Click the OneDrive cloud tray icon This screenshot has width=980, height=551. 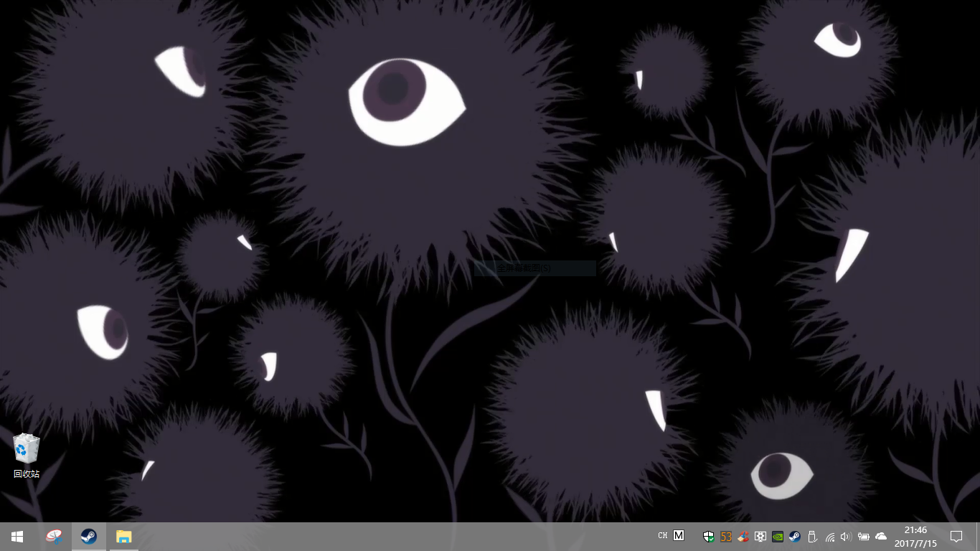point(881,536)
